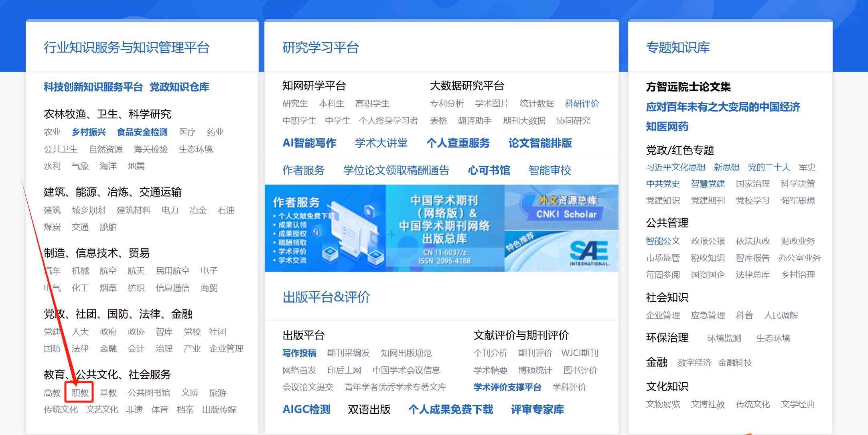Click 个人查重服务 link
The width and height of the screenshot is (868, 435).
tap(458, 143)
